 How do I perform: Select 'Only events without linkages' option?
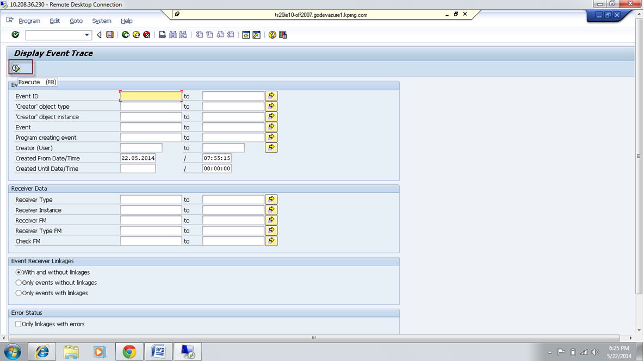coord(18,283)
